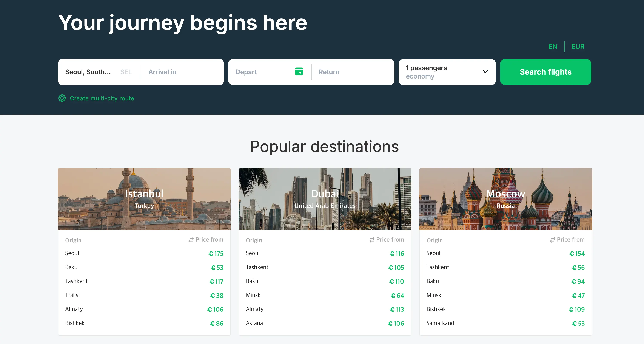
Task: Select the Samarkand €53 fare on Moscow card
Action: pyautogui.click(x=505, y=323)
